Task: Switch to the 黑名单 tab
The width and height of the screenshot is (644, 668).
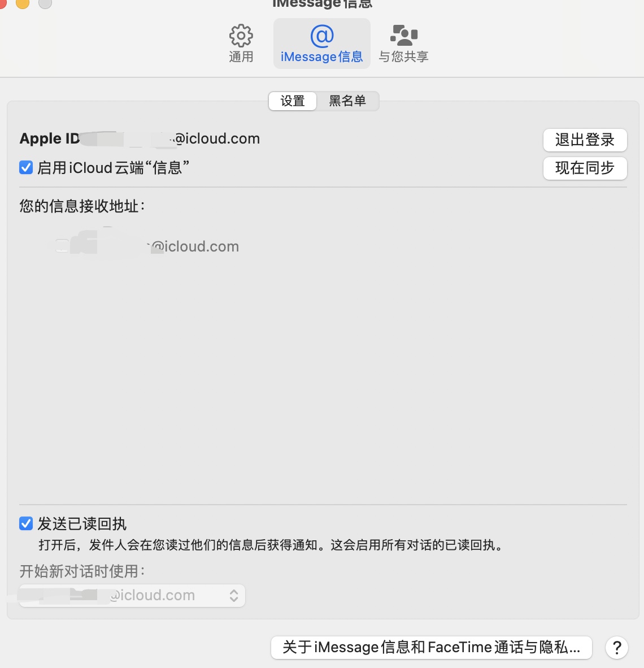Action: [347, 101]
